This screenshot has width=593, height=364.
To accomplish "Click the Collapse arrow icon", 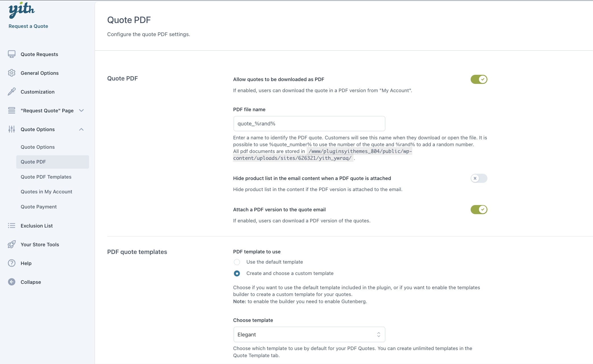I will click(x=12, y=282).
